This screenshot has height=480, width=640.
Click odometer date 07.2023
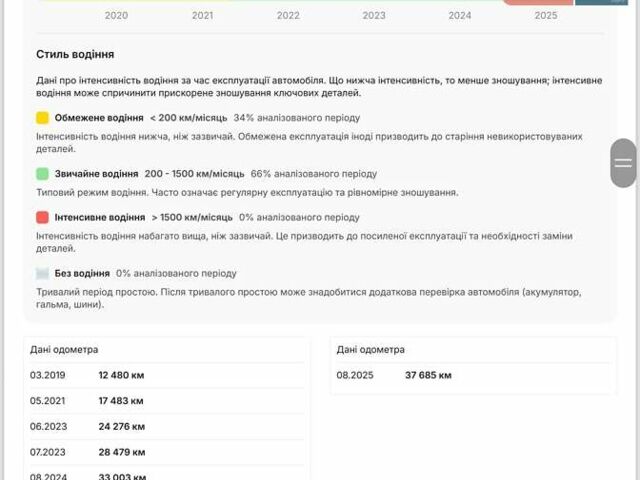click(x=47, y=452)
